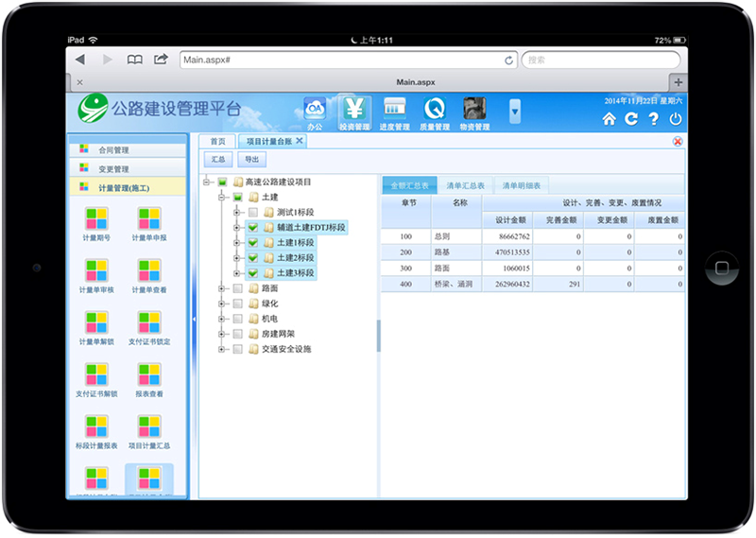Open the 质量管理 Q icon

tap(435, 113)
